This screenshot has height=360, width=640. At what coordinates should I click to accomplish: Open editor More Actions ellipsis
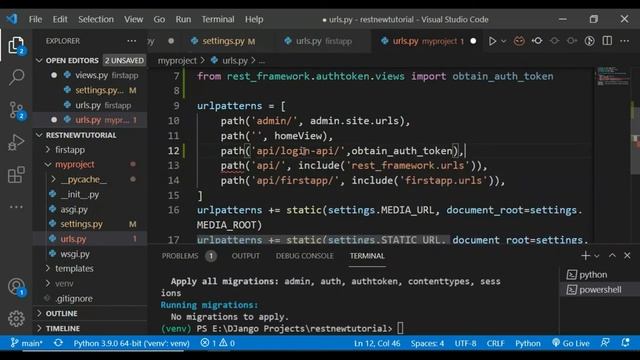[x=624, y=41]
